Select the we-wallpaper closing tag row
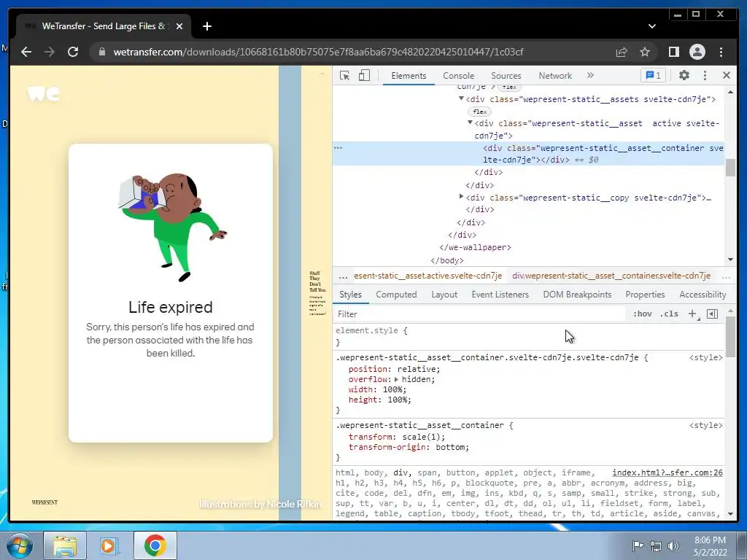Viewport: 747px width, 560px height. point(475,247)
